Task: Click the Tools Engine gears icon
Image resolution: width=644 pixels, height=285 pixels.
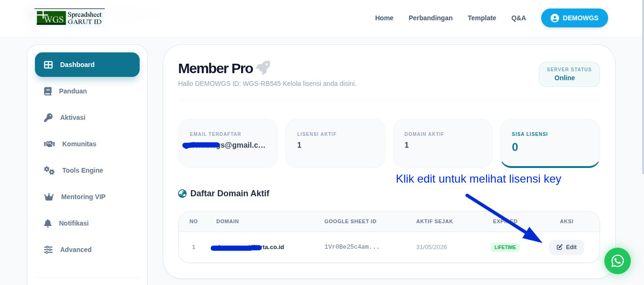Action: (49, 170)
